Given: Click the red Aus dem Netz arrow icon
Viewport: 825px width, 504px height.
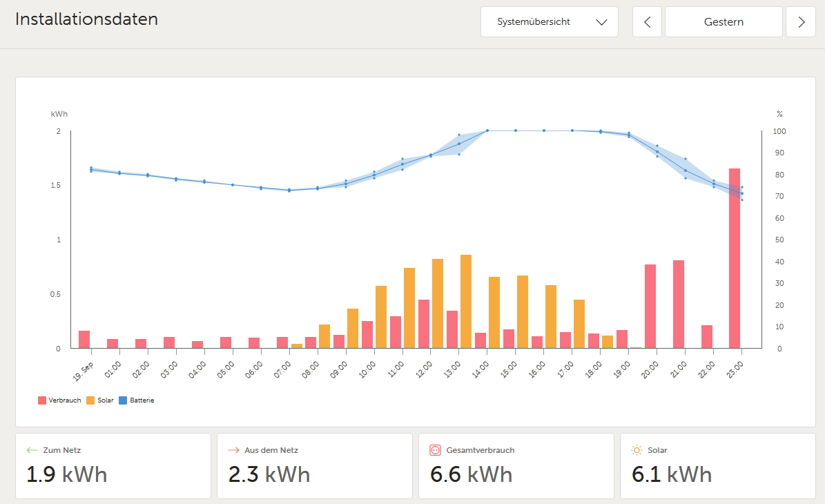Looking at the screenshot, I should click(233, 450).
